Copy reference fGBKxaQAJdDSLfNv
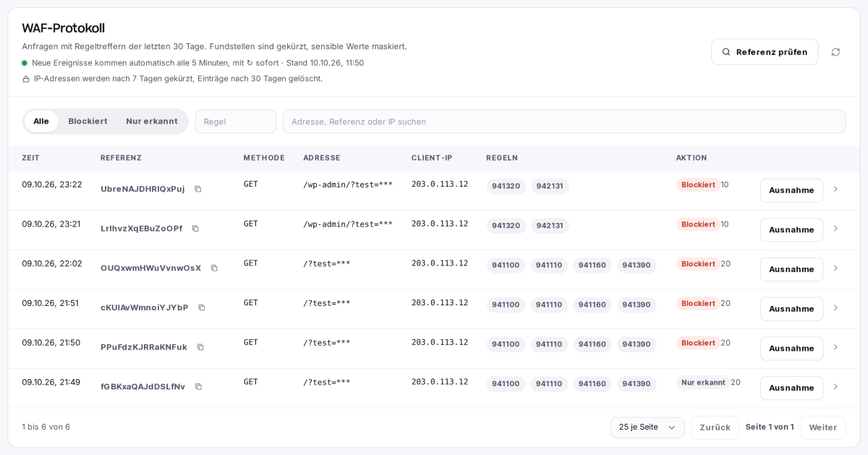 pyautogui.click(x=198, y=386)
